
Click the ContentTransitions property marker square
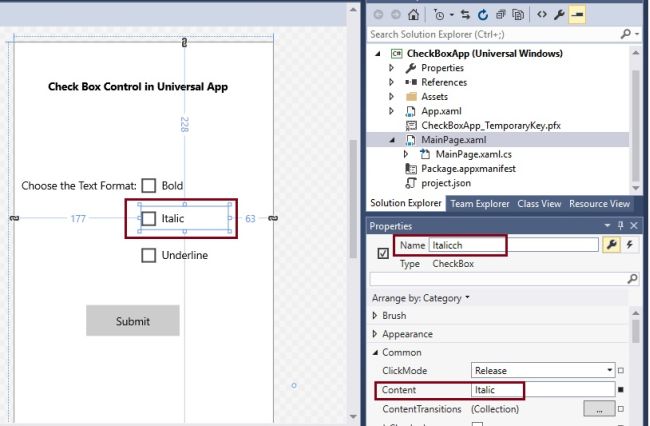click(x=621, y=409)
